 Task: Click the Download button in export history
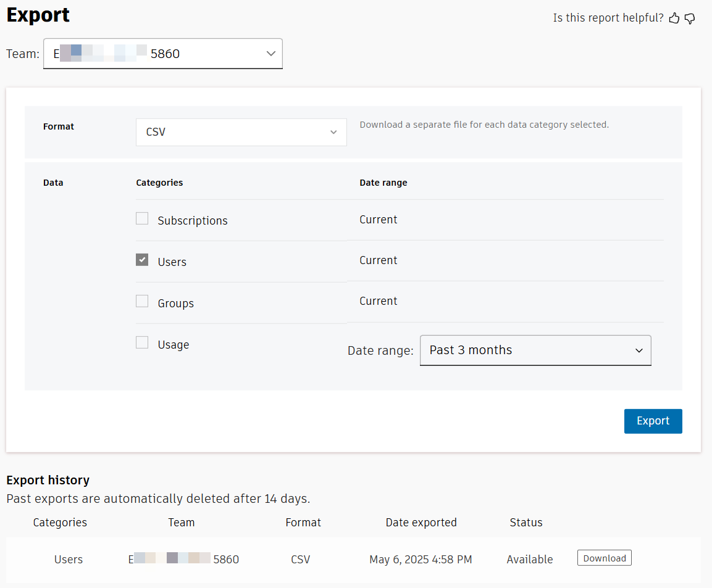pyautogui.click(x=604, y=557)
